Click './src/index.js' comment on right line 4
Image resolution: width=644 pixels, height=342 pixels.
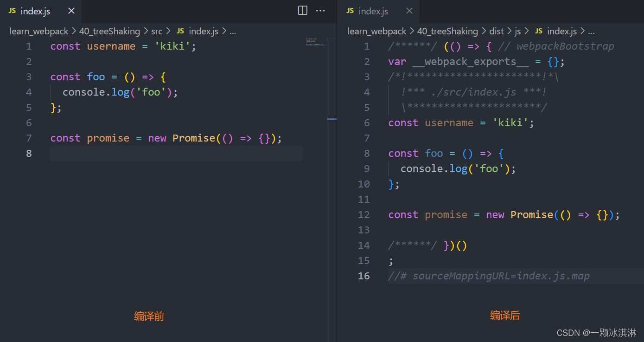click(x=473, y=92)
